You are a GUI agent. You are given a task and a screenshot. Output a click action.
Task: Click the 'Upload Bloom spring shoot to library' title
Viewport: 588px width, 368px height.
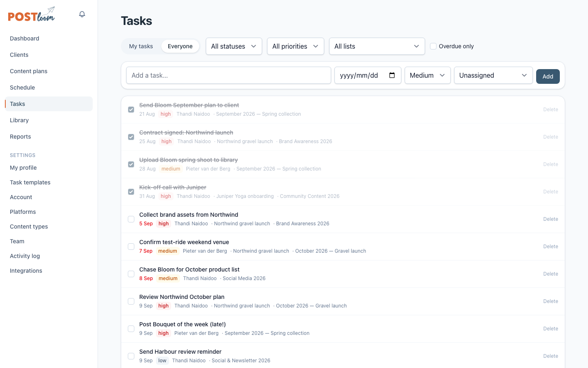(x=188, y=160)
